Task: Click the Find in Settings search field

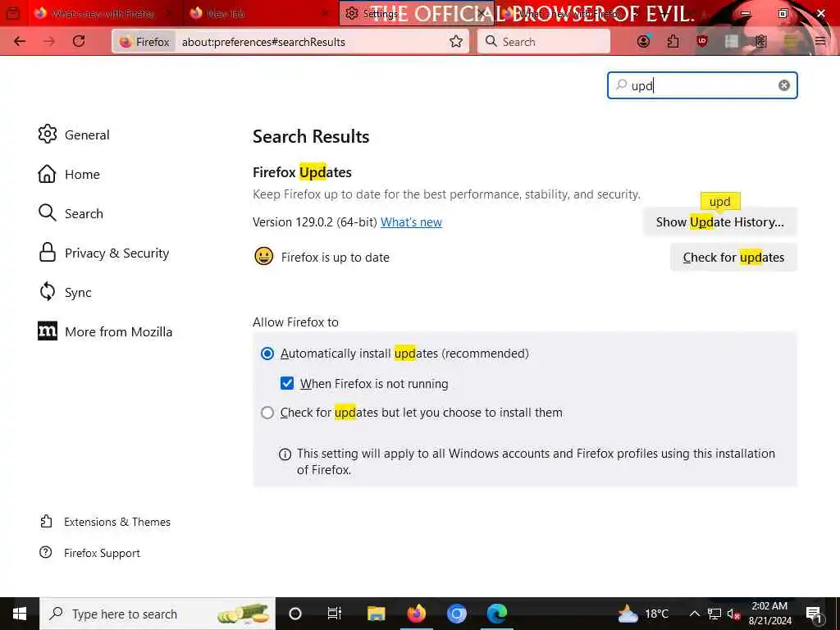Action: (702, 85)
